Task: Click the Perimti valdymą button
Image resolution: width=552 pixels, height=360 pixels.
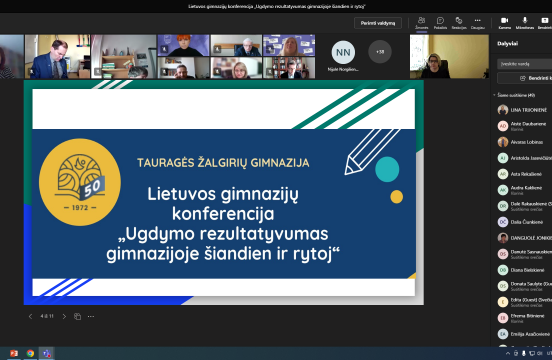Action: pyautogui.click(x=378, y=23)
